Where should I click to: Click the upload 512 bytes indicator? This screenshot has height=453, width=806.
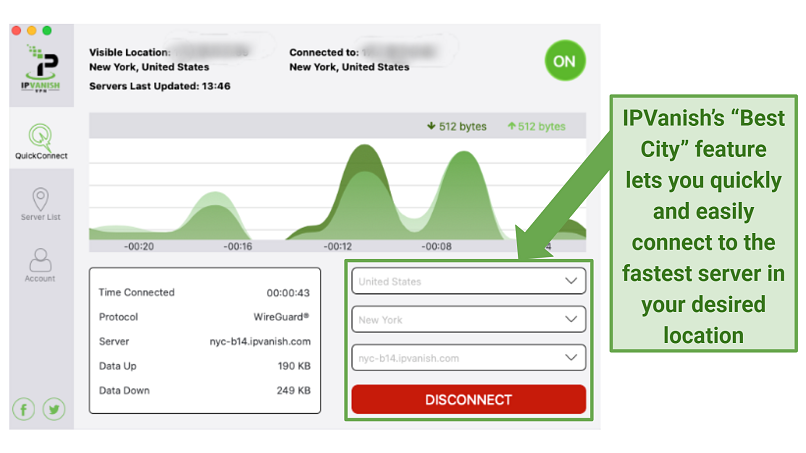pos(536,126)
